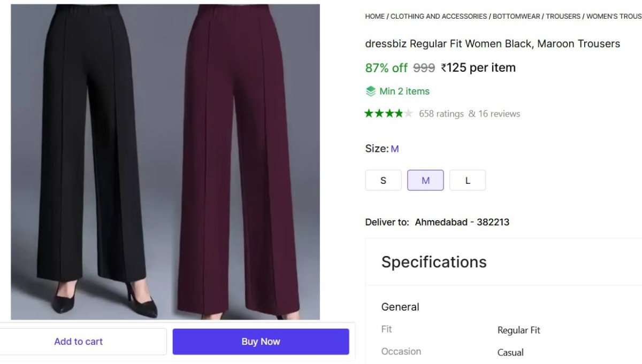Click the dressbiz Regular Fit product title
Image resolution: width=642 pixels, height=364 pixels.
[492, 44]
